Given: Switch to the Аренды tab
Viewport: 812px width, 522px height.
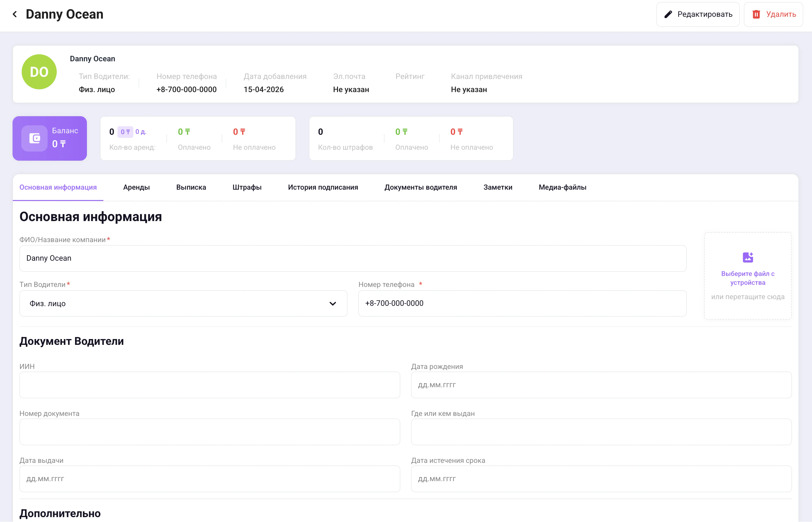Looking at the screenshot, I should click(136, 188).
